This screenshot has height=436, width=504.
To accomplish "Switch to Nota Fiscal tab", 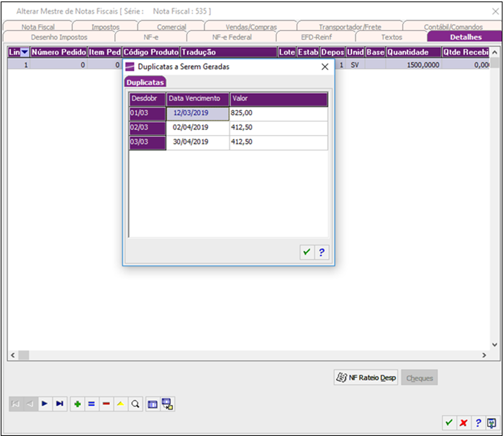I will point(38,26).
